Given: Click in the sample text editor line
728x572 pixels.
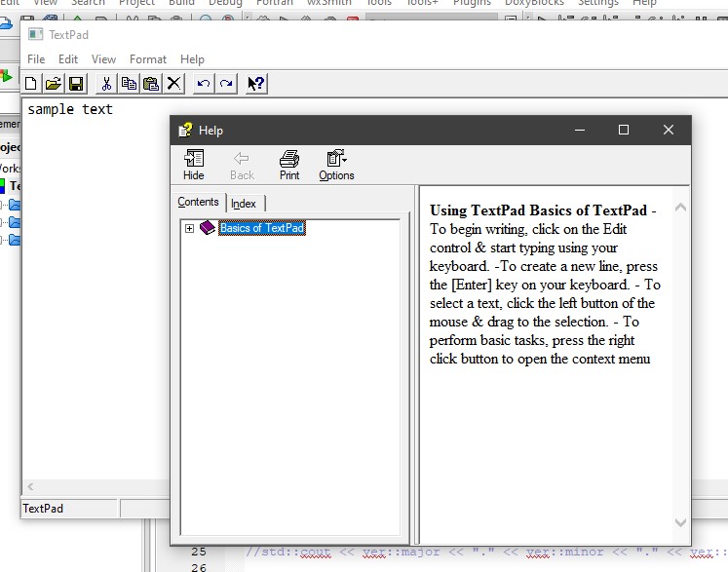Looking at the screenshot, I should tap(70, 109).
